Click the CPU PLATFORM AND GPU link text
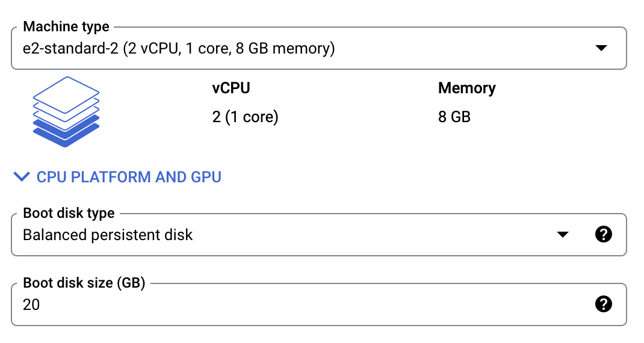Image resolution: width=644 pixels, height=343 pixels. [129, 177]
